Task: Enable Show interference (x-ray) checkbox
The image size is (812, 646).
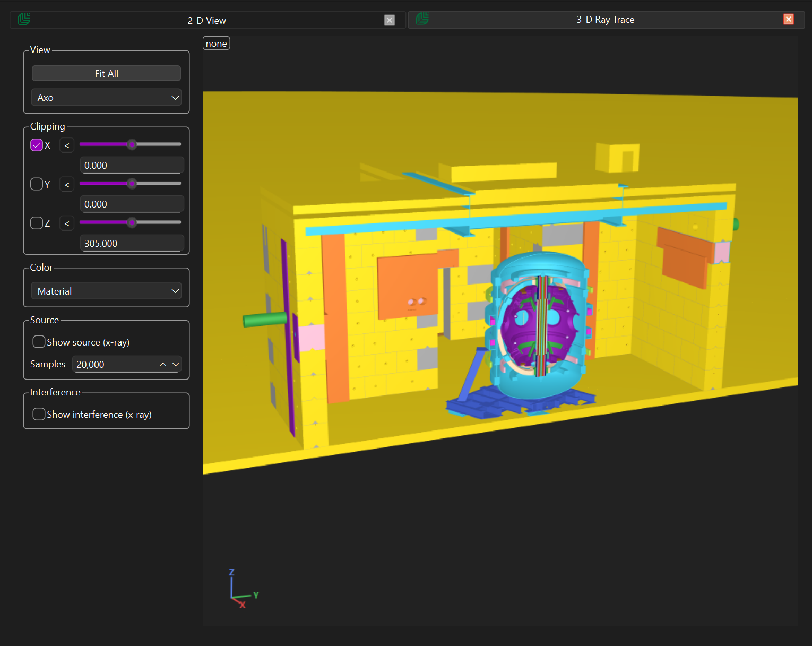Action: click(x=39, y=414)
